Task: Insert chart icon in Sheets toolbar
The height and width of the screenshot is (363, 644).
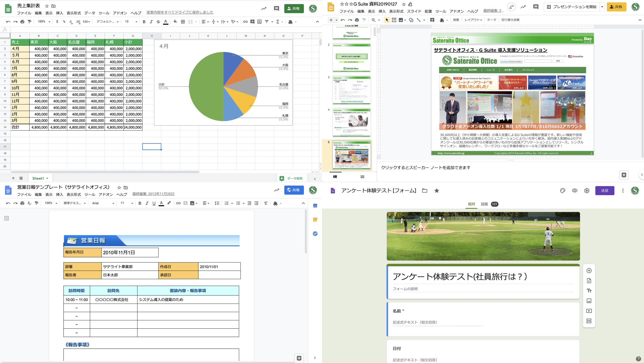Action: [260, 22]
